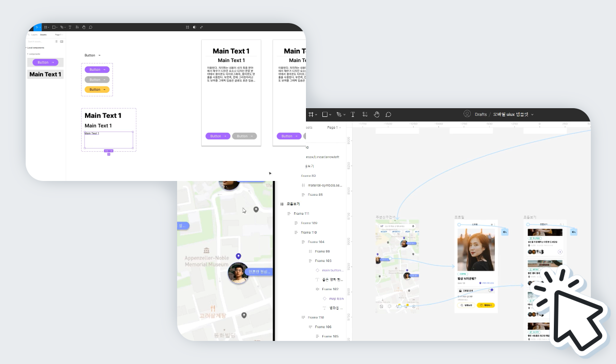Select the Main Text 1 component thumbnail
616x364 pixels.
tap(45, 74)
